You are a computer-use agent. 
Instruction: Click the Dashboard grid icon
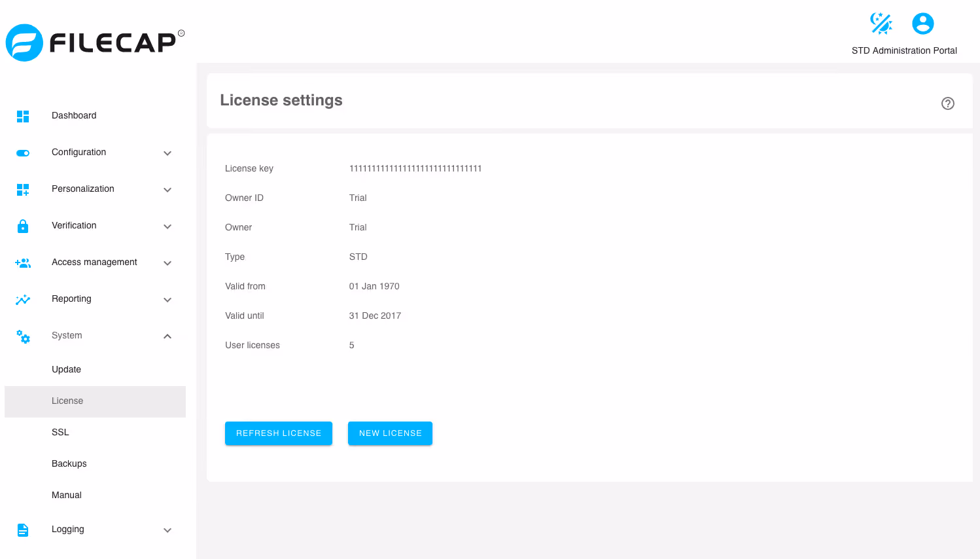pos(23,117)
